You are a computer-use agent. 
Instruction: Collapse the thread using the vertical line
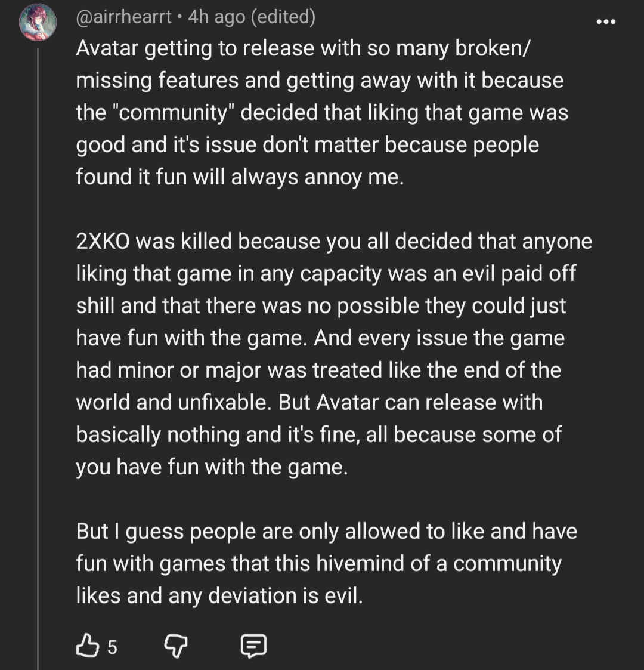pos(38,359)
